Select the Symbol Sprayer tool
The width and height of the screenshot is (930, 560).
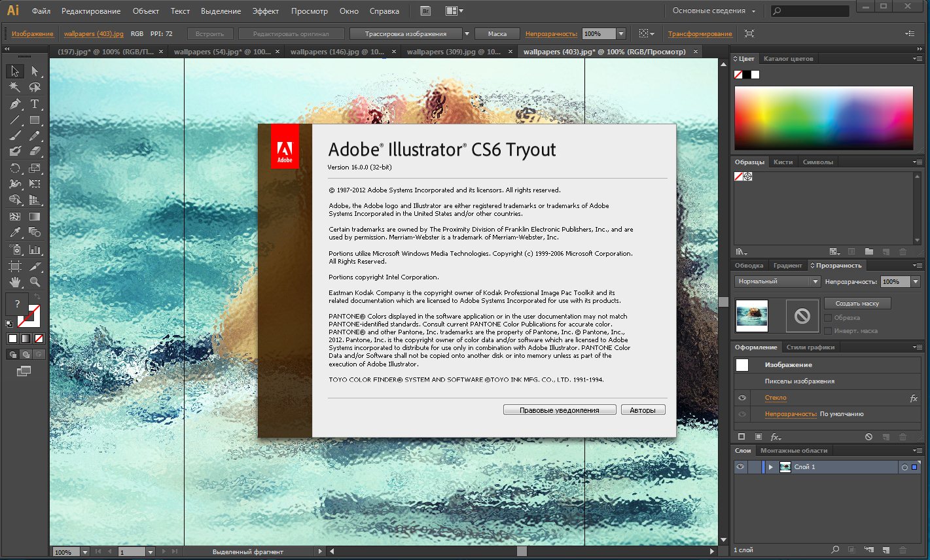(15, 250)
